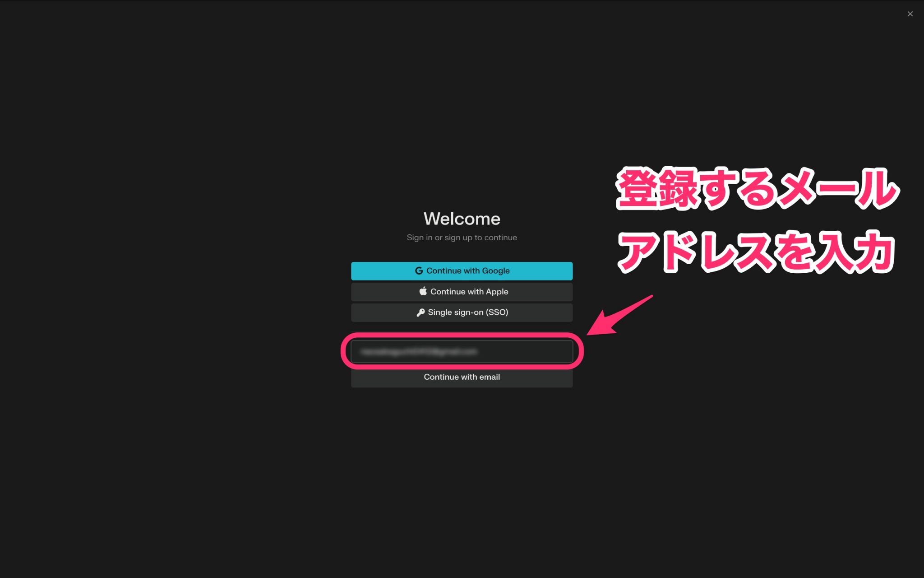Close the sign-in dialog with X

coord(910,14)
